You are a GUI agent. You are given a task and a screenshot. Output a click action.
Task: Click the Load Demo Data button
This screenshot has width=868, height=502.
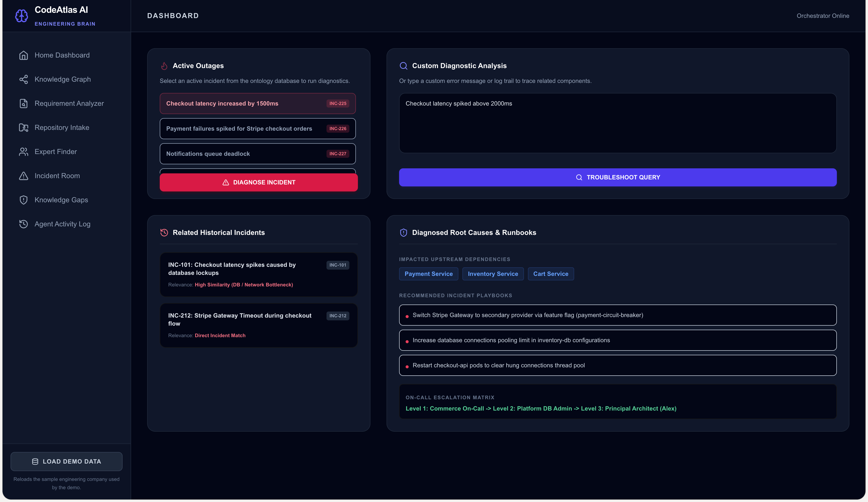[x=67, y=461]
